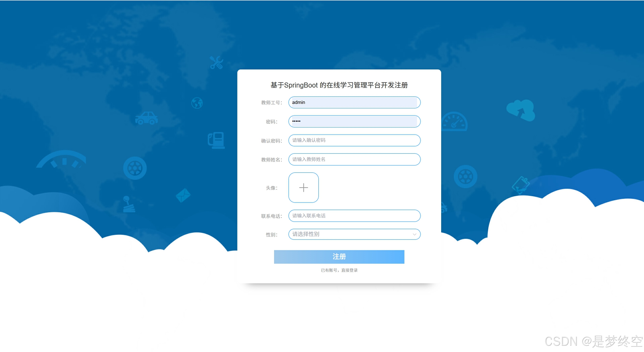
Task: Click the plus icon to upload avatar
Action: [x=303, y=187]
